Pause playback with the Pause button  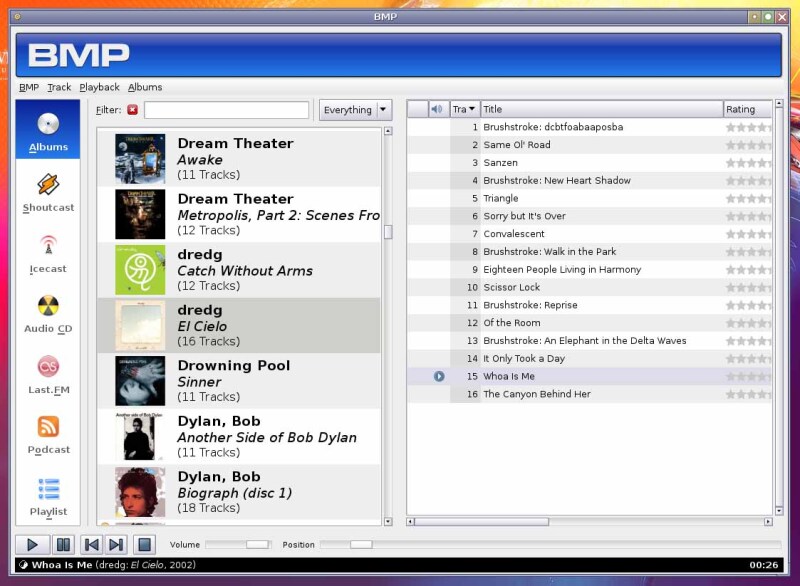coord(63,545)
